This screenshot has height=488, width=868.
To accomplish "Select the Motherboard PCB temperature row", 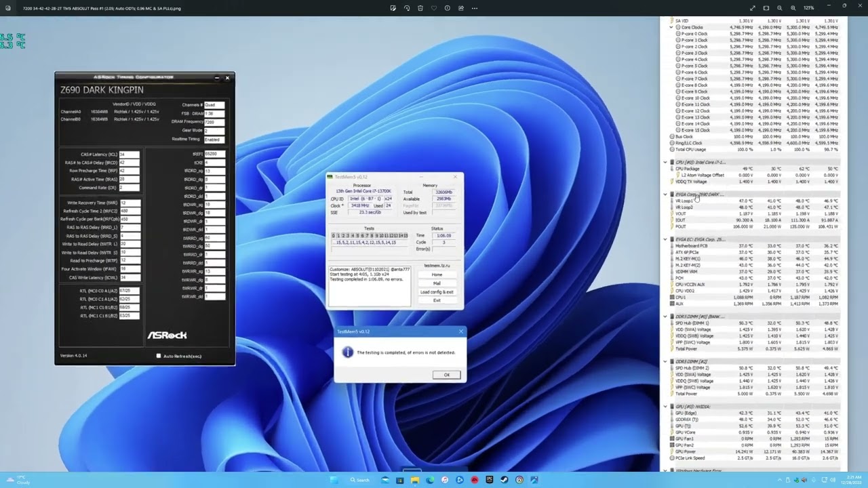I will tap(755, 246).
